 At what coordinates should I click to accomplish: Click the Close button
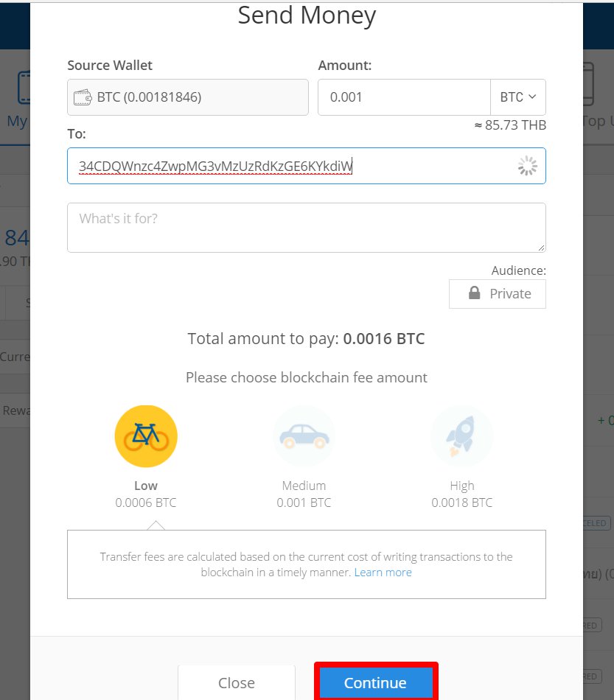pos(237,682)
